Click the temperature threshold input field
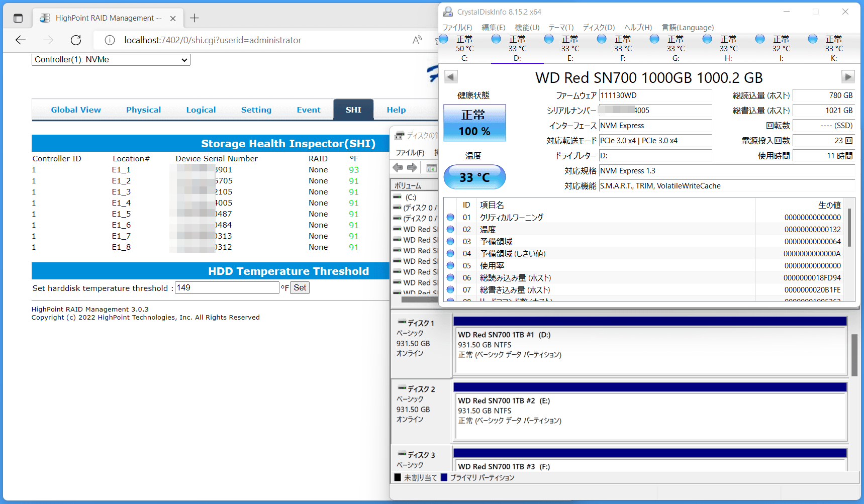The image size is (864, 504). [227, 288]
